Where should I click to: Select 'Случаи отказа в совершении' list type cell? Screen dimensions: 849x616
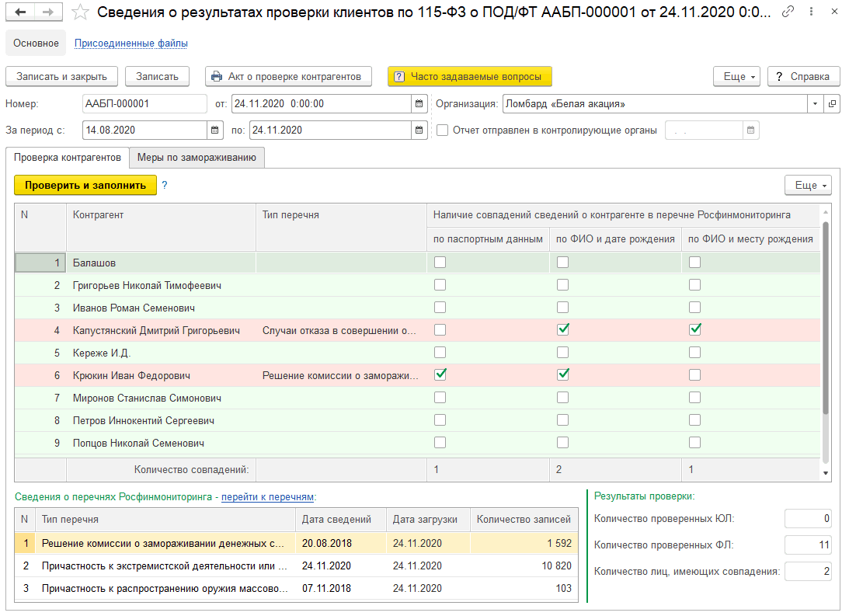tap(341, 330)
